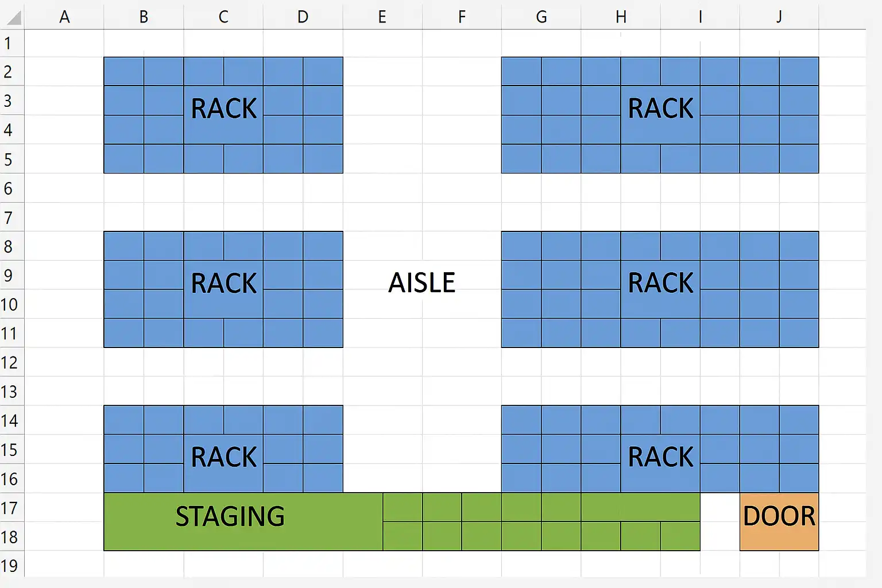Select column E header
The height and width of the screenshot is (588, 882).
[x=382, y=17]
